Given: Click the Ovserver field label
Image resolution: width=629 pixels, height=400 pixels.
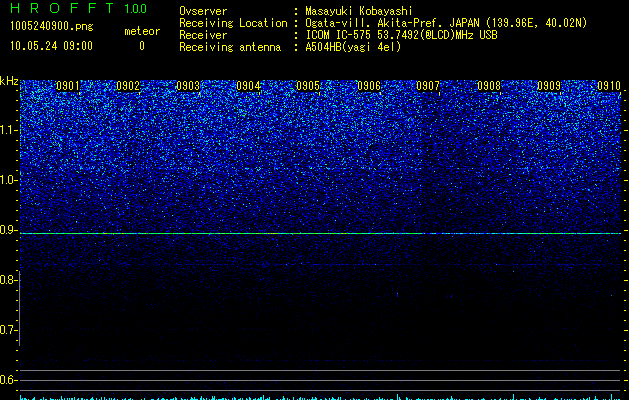Looking at the screenshot, I should pos(203,11).
